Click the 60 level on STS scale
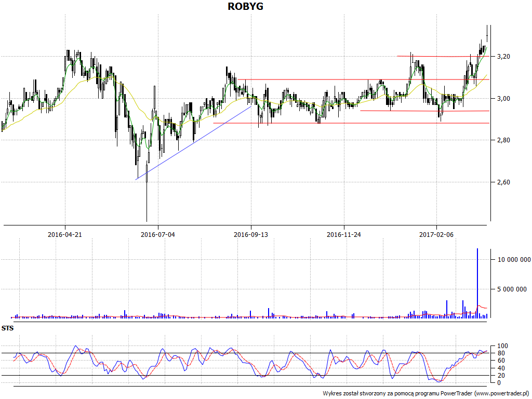Image resolution: width=532 pixels, height=399 pixels. pyautogui.click(x=501, y=361)
